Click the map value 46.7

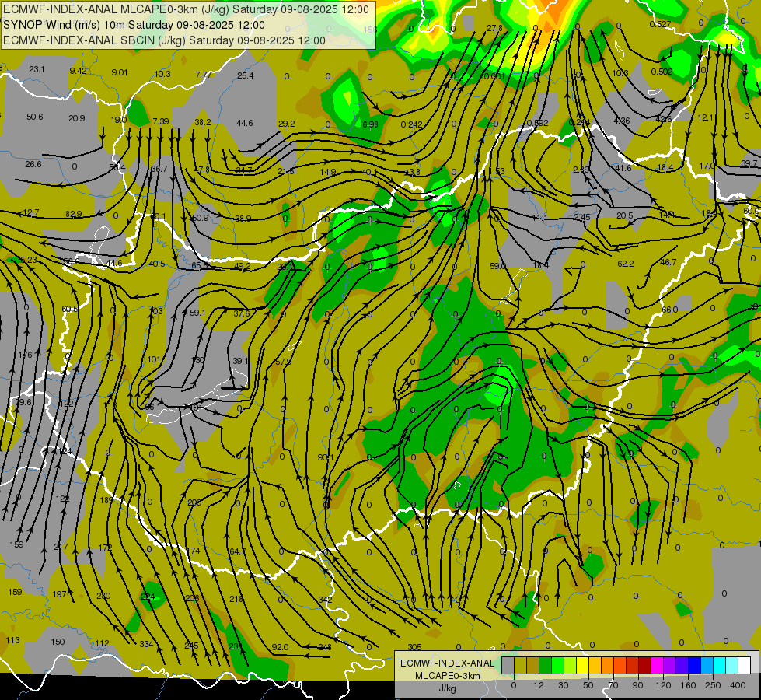point(668,262)
